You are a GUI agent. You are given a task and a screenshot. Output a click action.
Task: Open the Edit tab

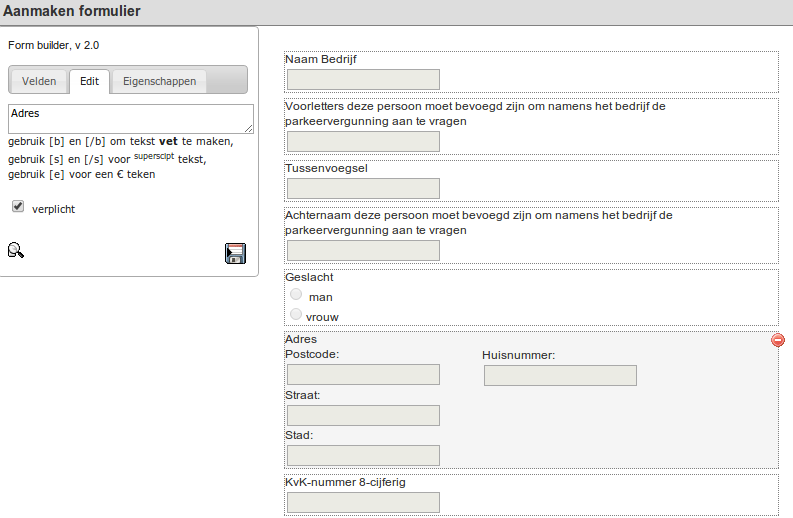89,81
